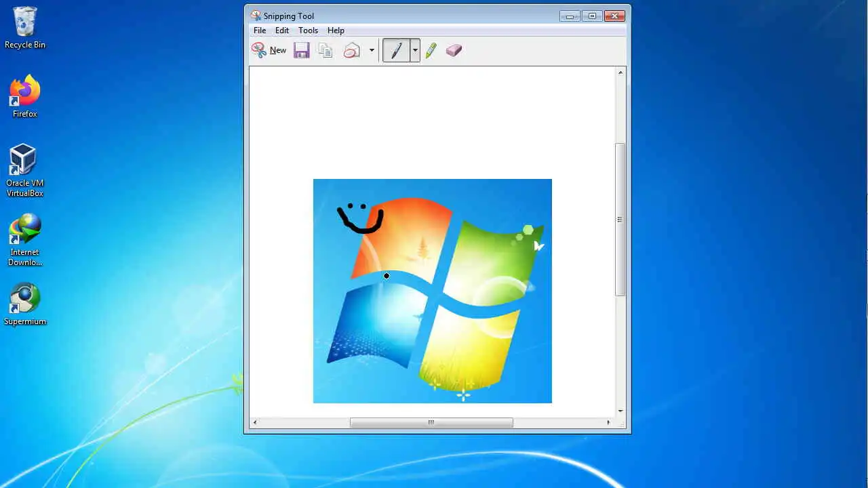Select the Highlighter tool
The height and width of the screenshot is (488, 868).
coord(431,50)
